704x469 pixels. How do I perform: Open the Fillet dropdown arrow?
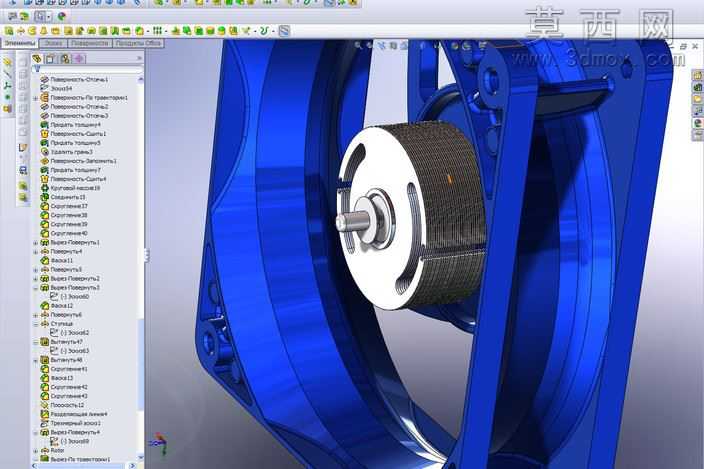click(x=148, y=31)
